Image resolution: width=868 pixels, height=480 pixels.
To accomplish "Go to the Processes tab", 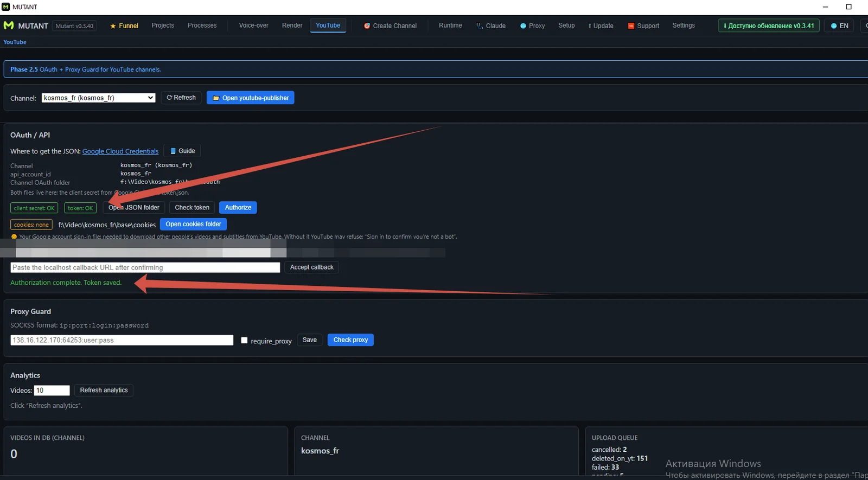I will (202, 25).
